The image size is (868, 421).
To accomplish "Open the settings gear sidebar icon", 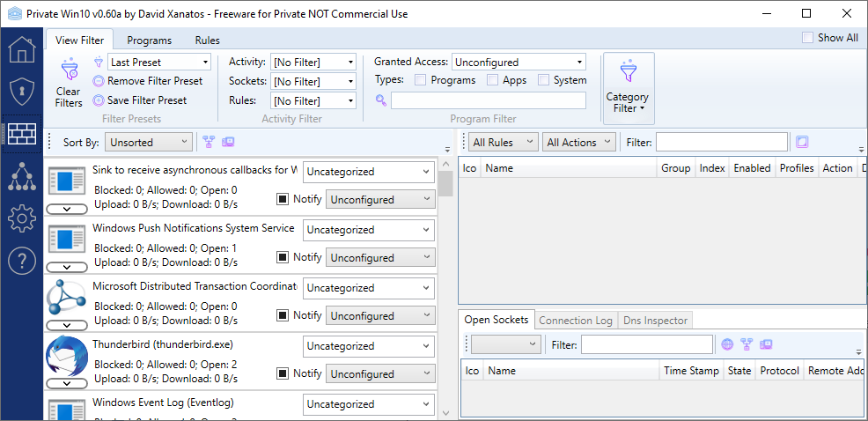I will pos(22,218).
